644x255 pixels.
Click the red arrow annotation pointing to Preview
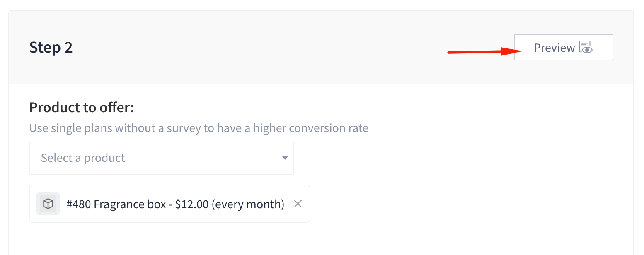484,52
